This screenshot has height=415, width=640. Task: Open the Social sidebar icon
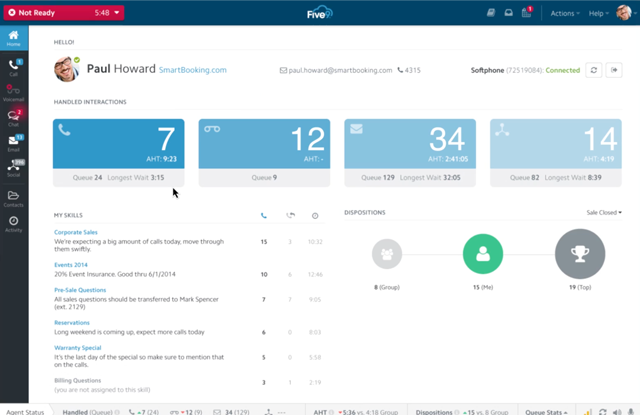(x=14, y=169)
